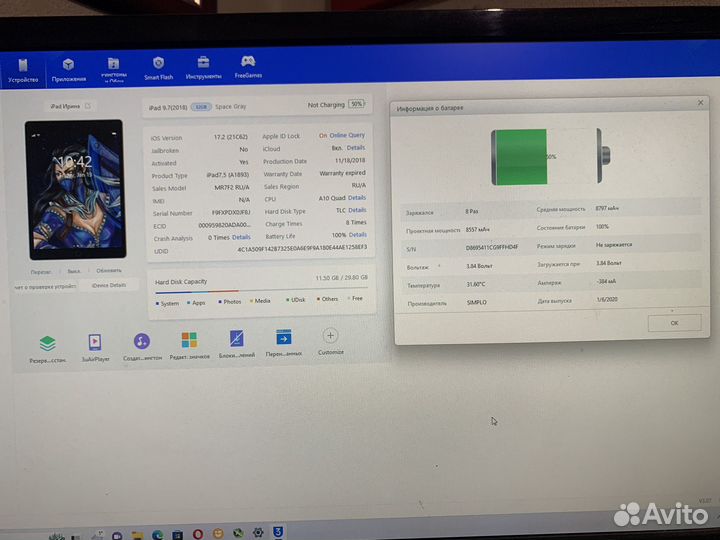The height and width of the screenshot is (540, 720).
Task: Click the Photos legend entry
Action: point(230,302)
